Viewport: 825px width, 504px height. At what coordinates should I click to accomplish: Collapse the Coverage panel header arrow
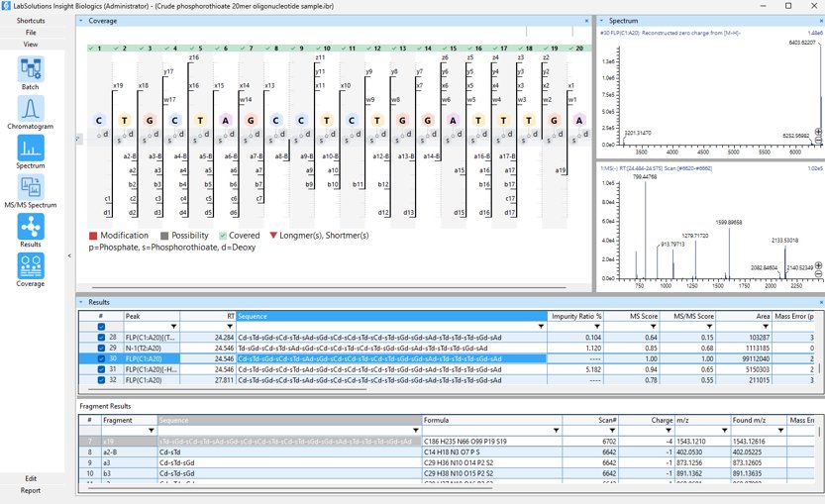(x=81, y=21)
